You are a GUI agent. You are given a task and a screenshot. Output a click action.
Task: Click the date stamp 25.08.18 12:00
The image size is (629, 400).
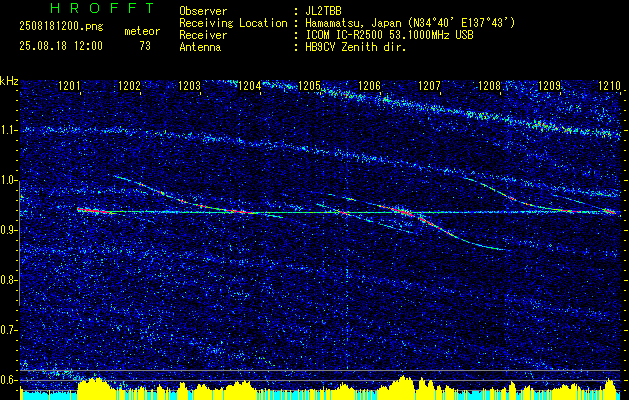point(61,46)
